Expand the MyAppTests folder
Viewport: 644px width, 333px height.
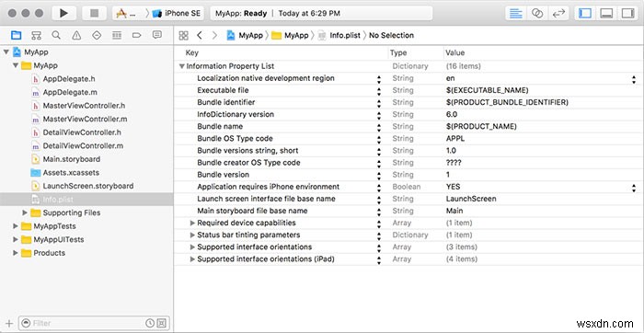point(16,226)
